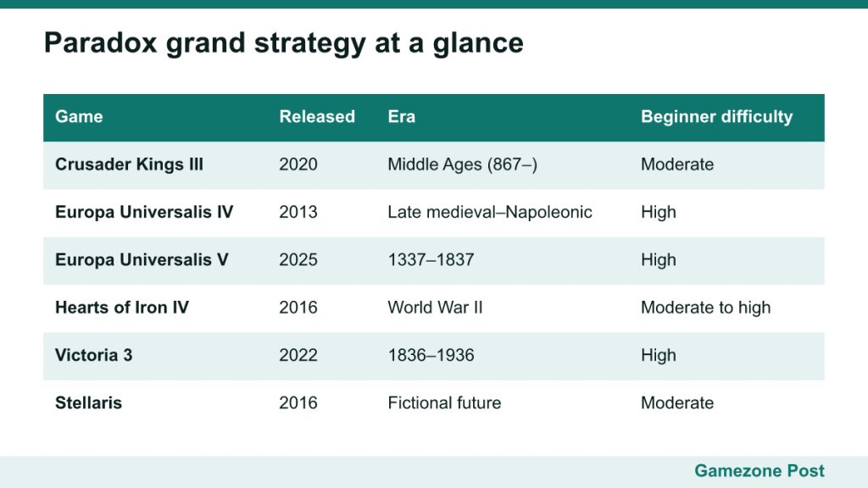Click the "Moderate to high" difficulty cell
This screenshot has width=868, height=488.
click(706, 307)
